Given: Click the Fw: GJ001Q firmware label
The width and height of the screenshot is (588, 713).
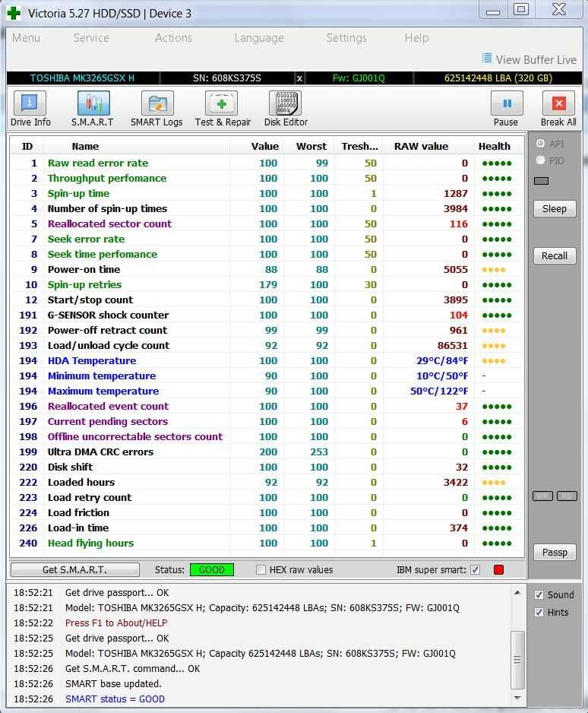Looking at the screenshot, I should [359, 78].
